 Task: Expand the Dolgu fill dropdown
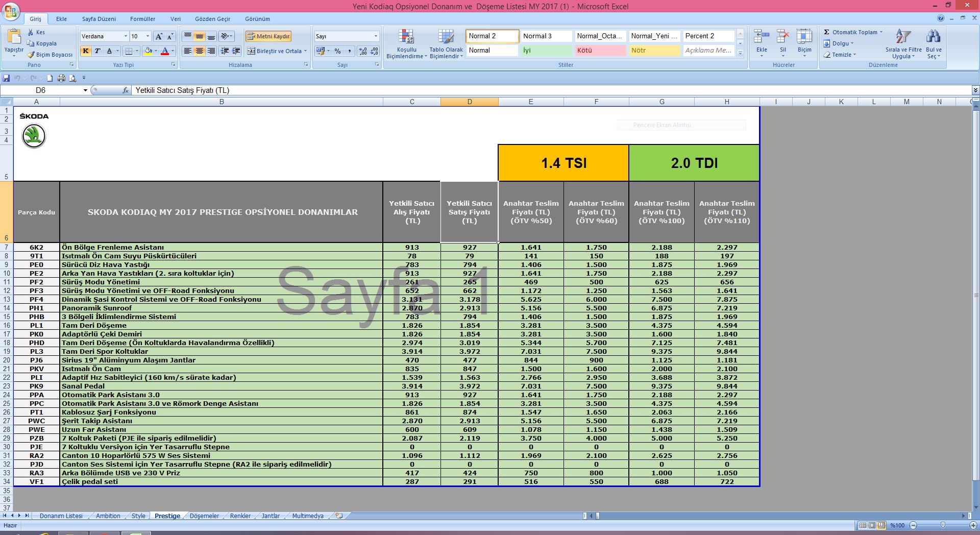(852, 43)
